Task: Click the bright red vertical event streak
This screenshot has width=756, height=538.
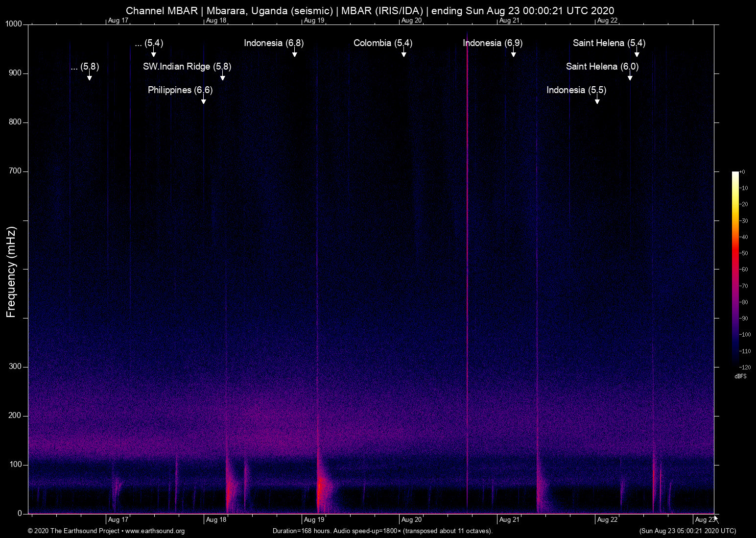Action: coord(468,245)
